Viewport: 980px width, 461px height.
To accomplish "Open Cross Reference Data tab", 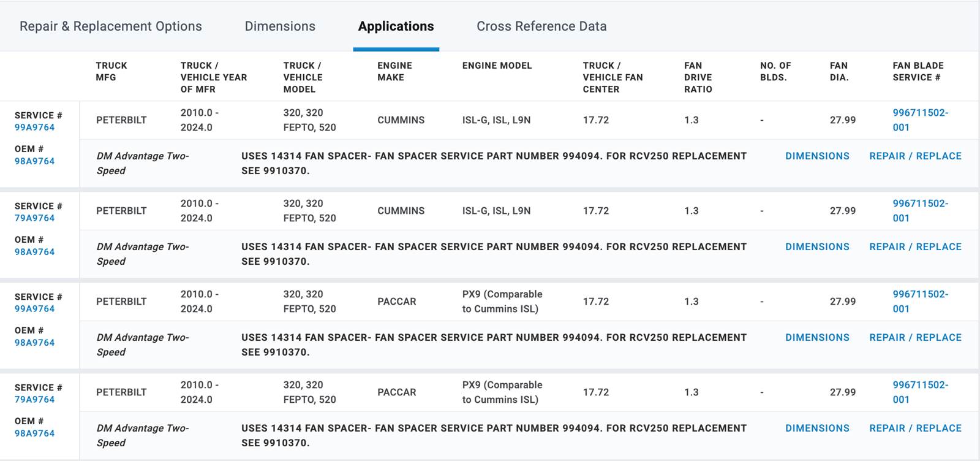I will (541, 26).
